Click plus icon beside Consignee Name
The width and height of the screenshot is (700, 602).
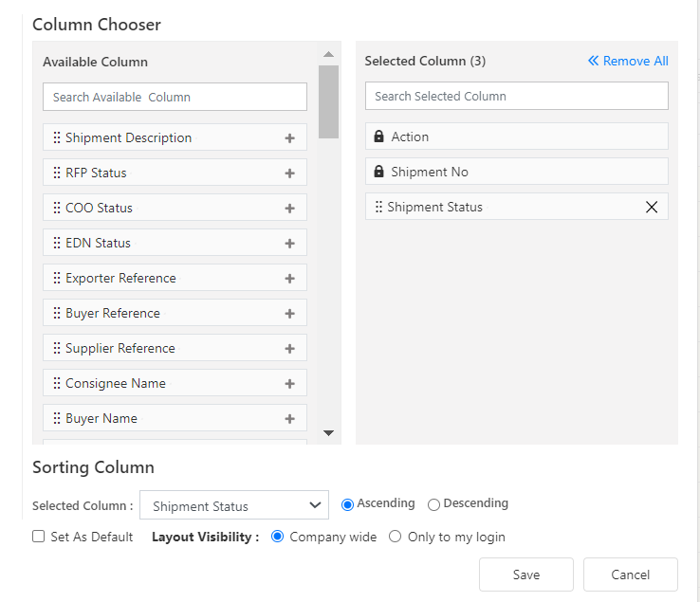[290, 384]
